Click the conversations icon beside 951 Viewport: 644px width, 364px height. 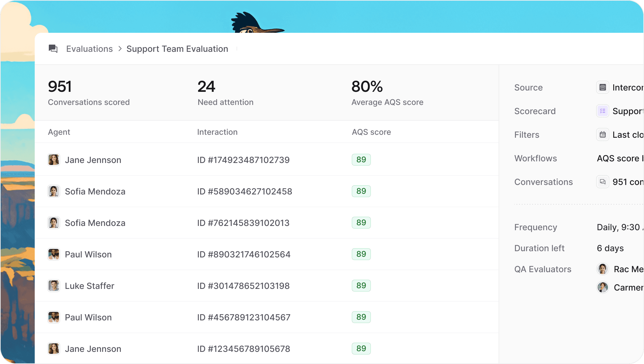pos(602,182)
